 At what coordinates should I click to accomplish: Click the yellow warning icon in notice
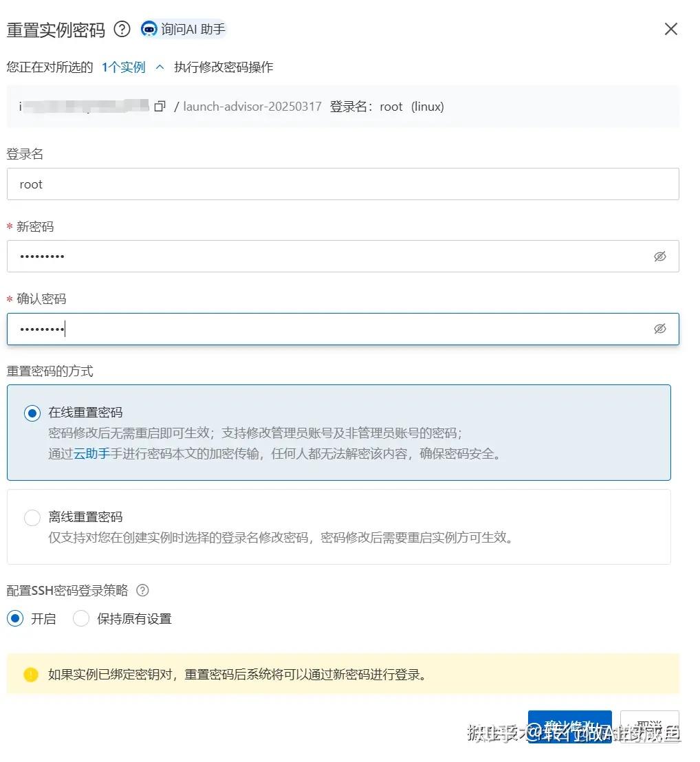click(x=31, y=675)
